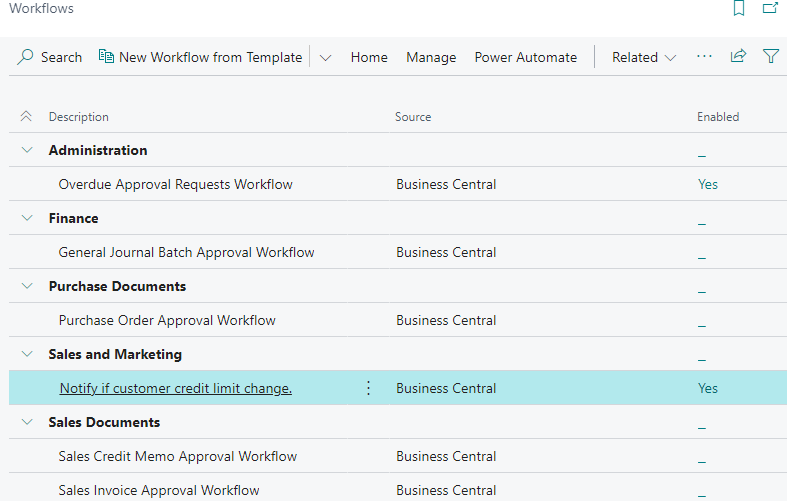The height and width of the screenshot is (501, 787).
Task: Open dropdown arrow beside New Workflow
Action: click(x=325, y=57)
